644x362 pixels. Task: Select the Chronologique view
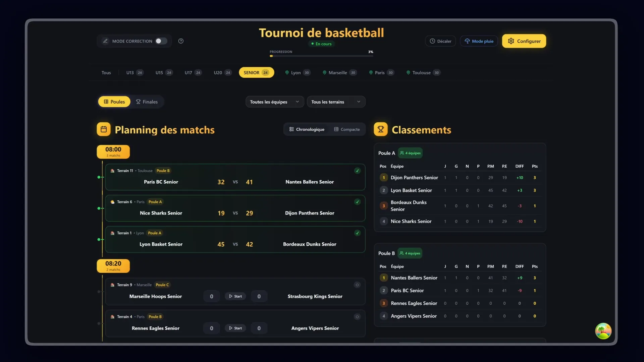tap(307, 129)
